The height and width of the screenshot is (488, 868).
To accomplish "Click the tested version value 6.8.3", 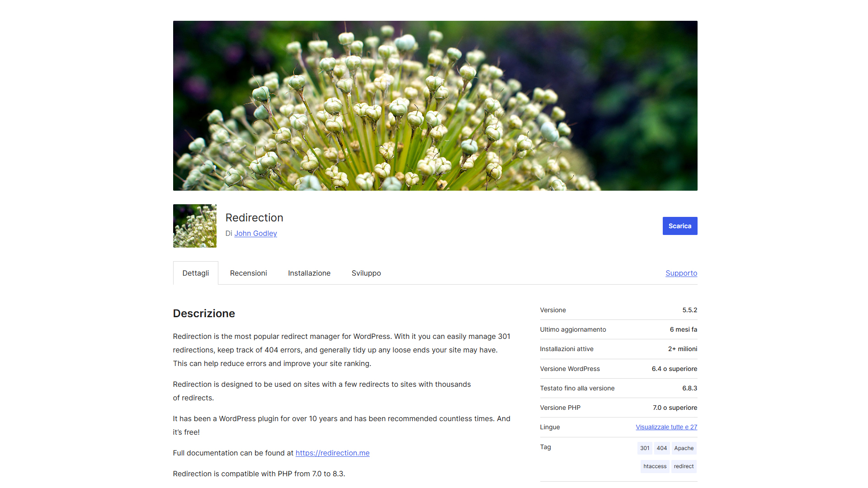I will pyautogui.click(x=690, y=388).
